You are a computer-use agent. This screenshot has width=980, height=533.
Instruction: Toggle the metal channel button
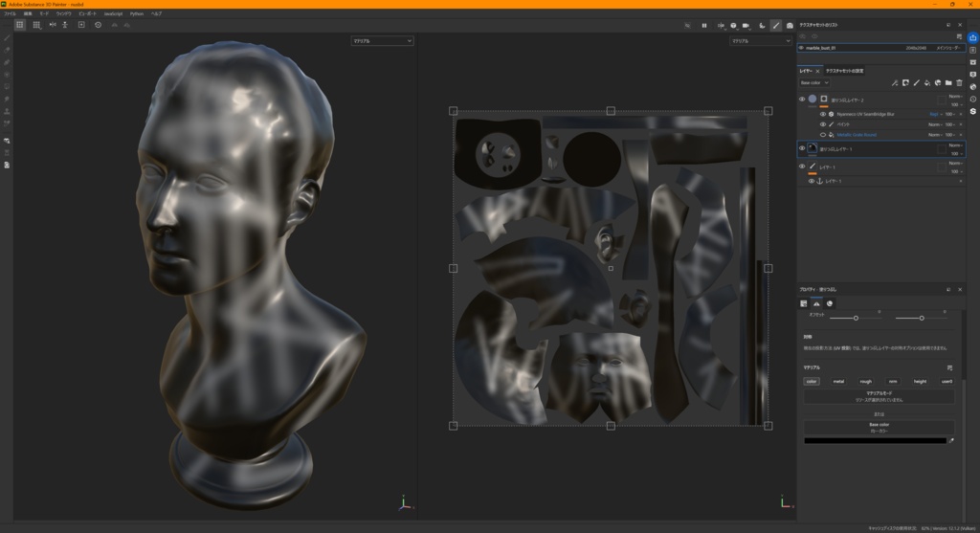[x=838, y=381]
